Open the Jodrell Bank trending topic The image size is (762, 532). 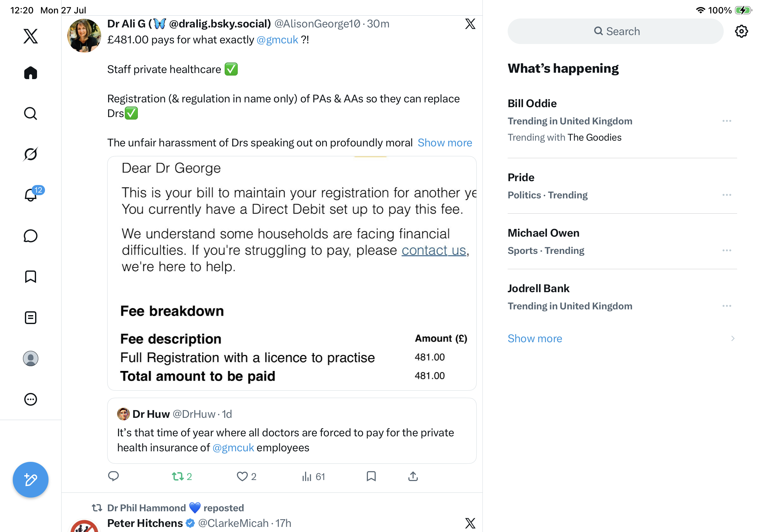point(622,297)
